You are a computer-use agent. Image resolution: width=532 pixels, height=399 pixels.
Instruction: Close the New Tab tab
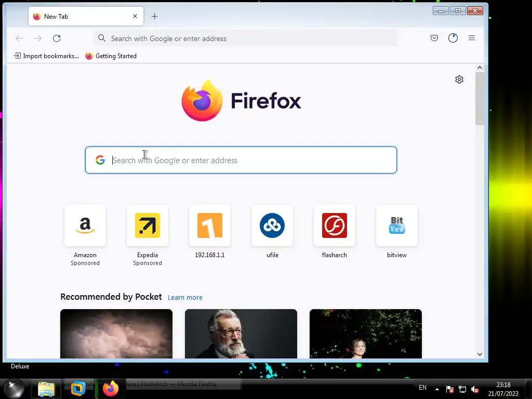(135, 16)
